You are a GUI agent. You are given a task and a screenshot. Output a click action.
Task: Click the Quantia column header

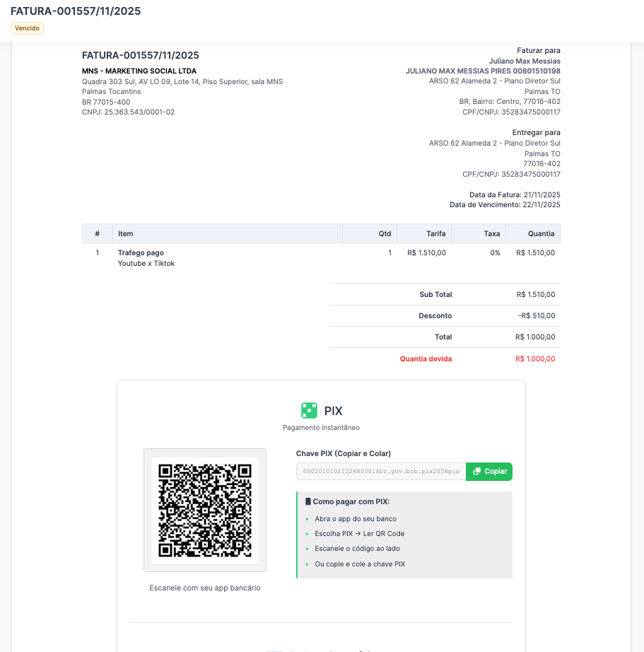(539, 233)
